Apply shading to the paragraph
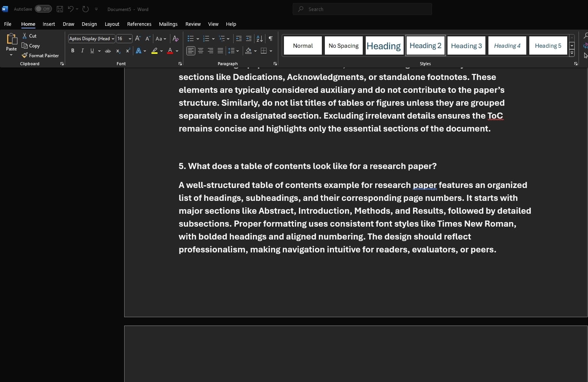The width and height of the screenshot is (588, 382). click(248, 51)
